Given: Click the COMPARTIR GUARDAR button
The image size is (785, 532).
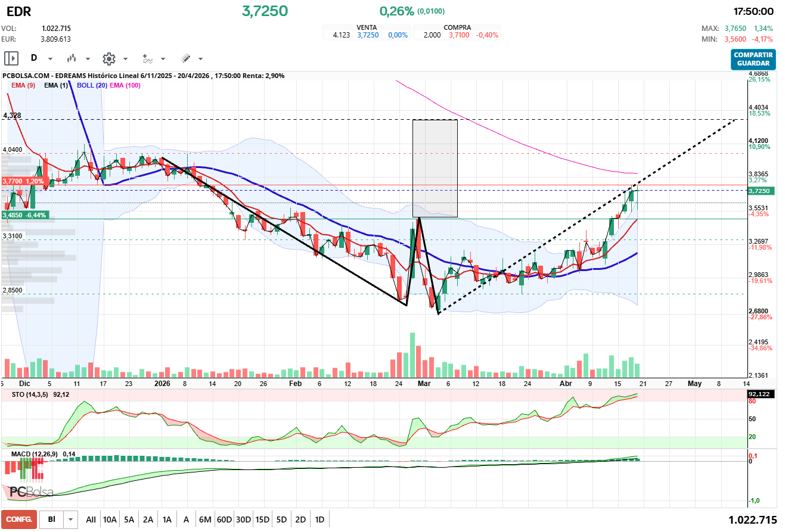Looking at the screenshot, I should (753, 59).
